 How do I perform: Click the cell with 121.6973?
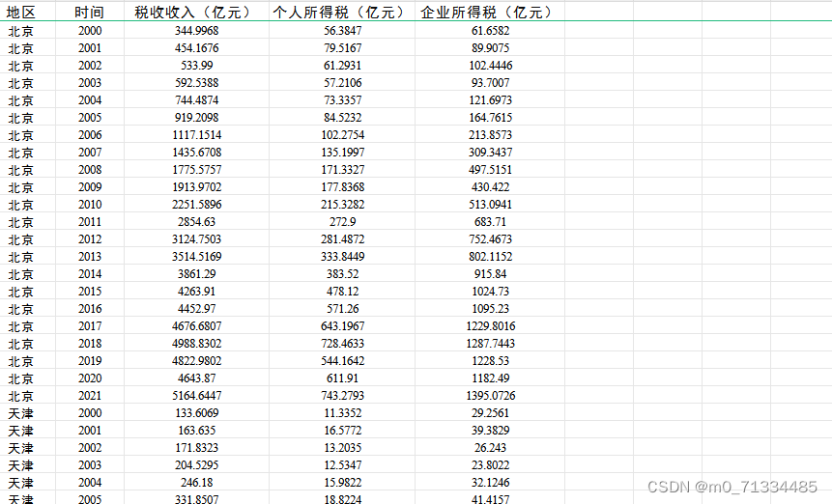(490, 100)
